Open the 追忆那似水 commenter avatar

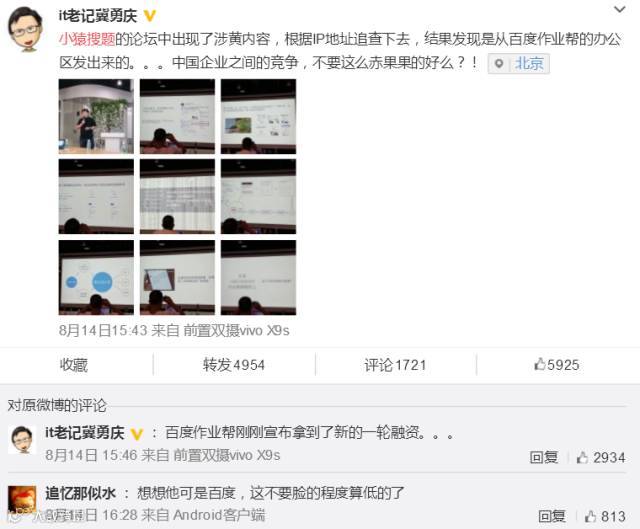22,500
